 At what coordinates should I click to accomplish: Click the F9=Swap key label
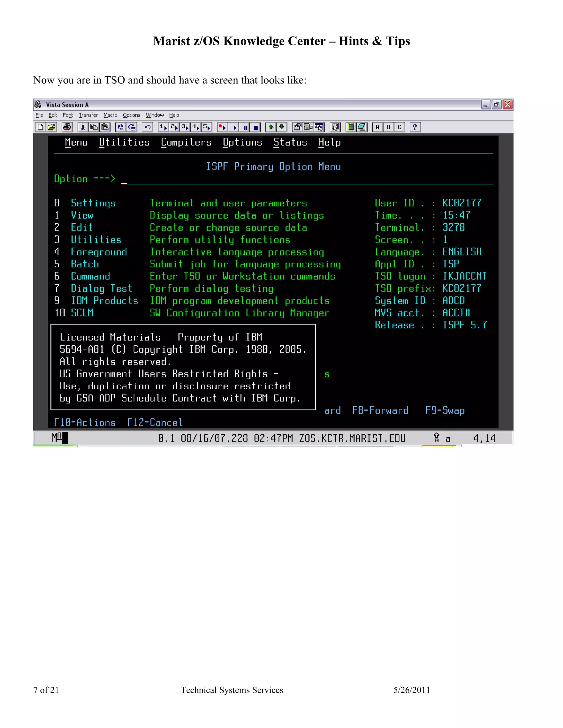click(445, 410)
